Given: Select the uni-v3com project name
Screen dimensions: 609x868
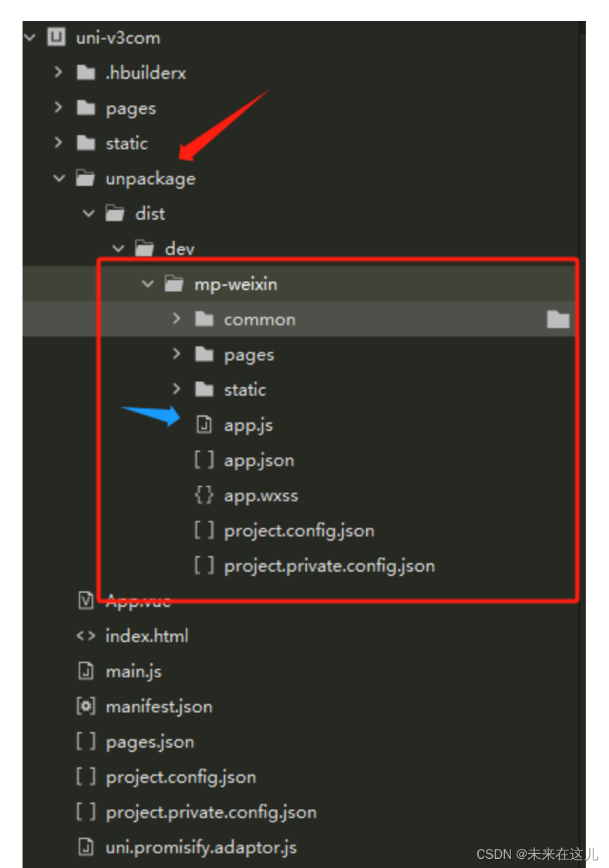Looking at the screenshot, I should click(118, 38).
